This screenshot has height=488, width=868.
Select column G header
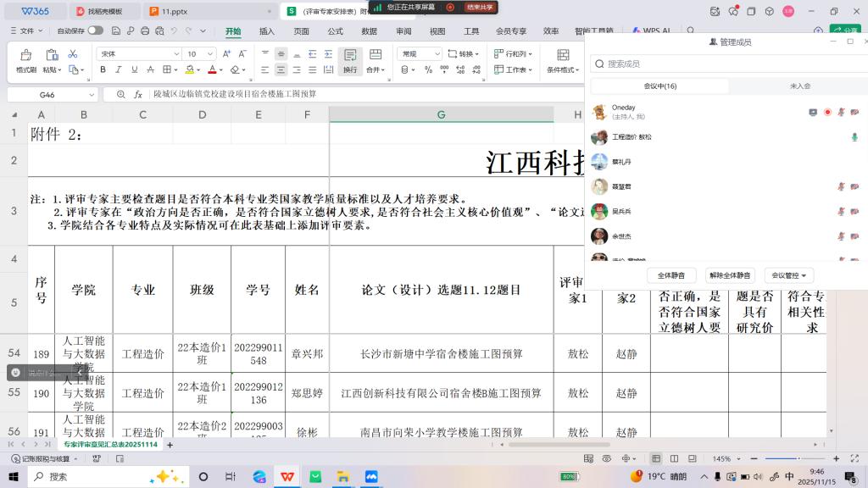coord(441,114)
